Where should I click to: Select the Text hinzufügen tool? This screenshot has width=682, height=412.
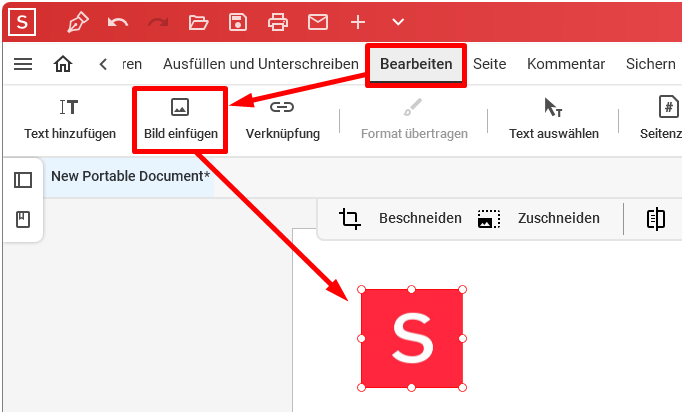point(70,119)
